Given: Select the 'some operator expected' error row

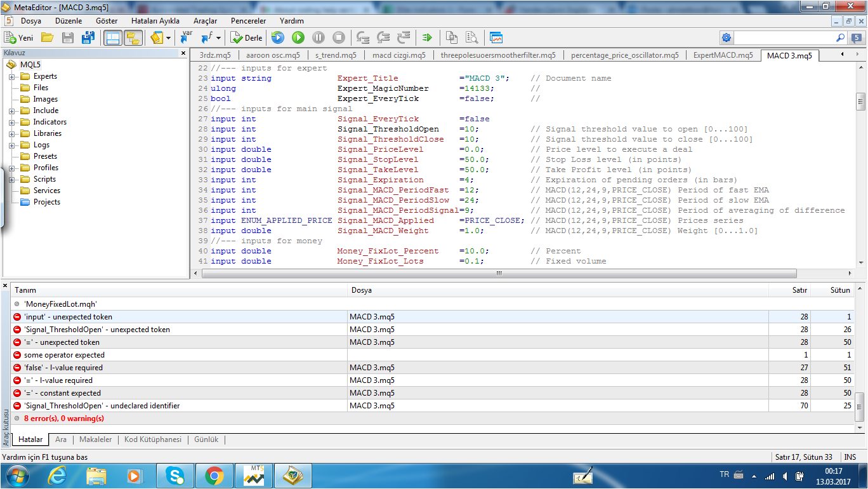Looking at the screenshot, I should pyautogui.click(x=64, y=355).
